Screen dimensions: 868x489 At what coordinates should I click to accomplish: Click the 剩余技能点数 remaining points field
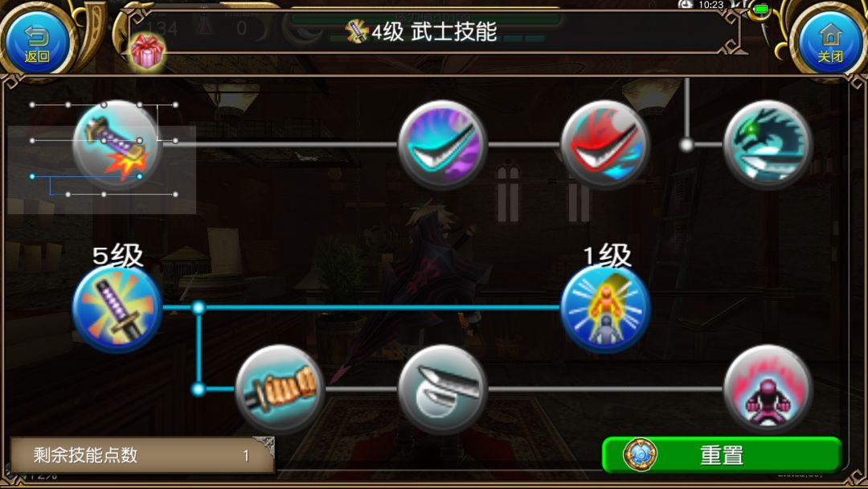pyautogui.click(x=142, y=455)
